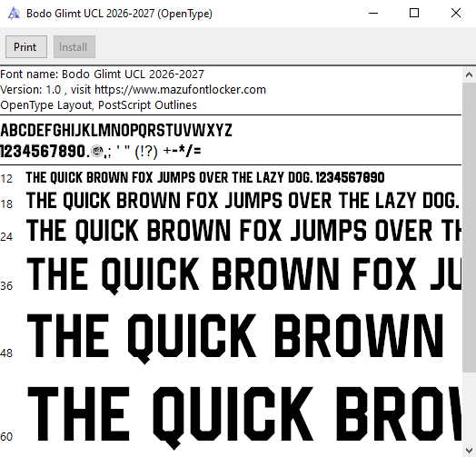This screenshot has height=457, width=476.
Task: Click the 1234567890 digits sample line
Action: pyautogui.click(x=101, y=151)
